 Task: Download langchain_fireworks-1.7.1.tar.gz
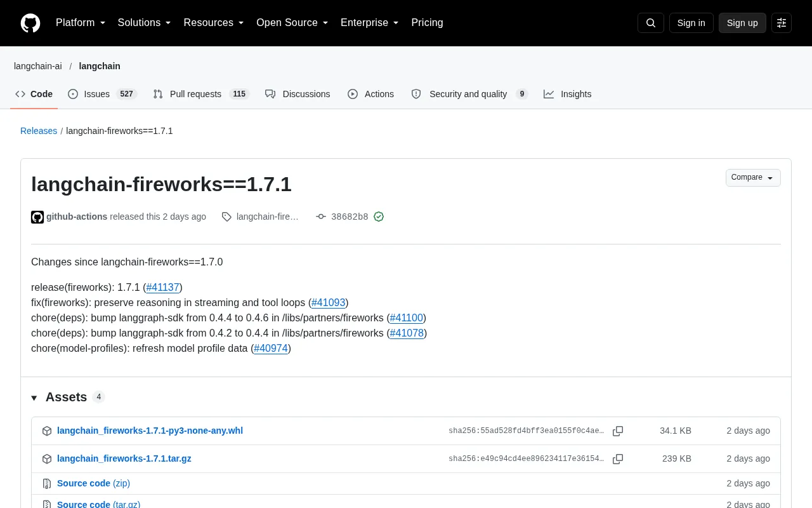[124, 458]
